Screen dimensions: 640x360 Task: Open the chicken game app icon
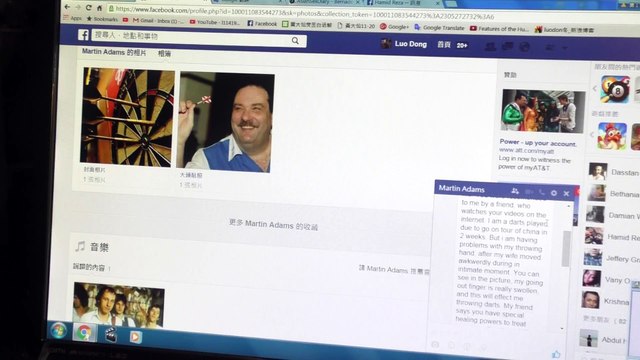(612, 136)
